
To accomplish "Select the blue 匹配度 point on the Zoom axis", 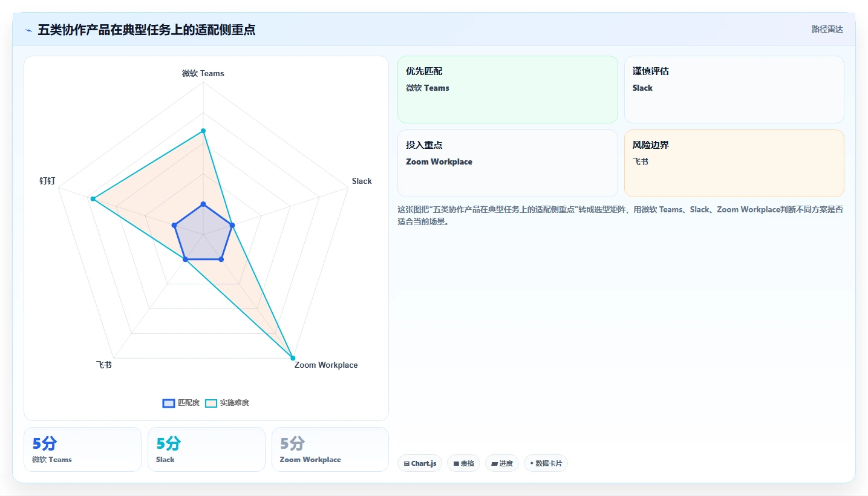I will coord(221,259).
